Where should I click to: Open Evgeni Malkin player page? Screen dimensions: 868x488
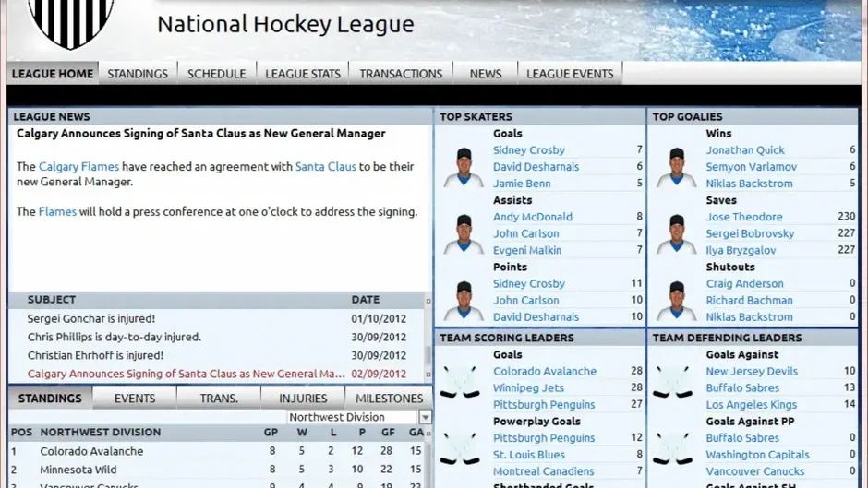click(x=527, y=250)
